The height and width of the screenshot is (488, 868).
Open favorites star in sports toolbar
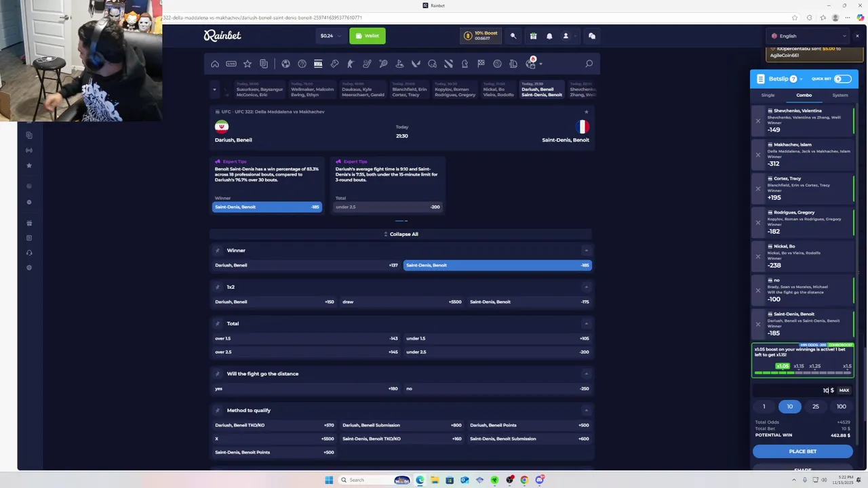tap(248, 64)
